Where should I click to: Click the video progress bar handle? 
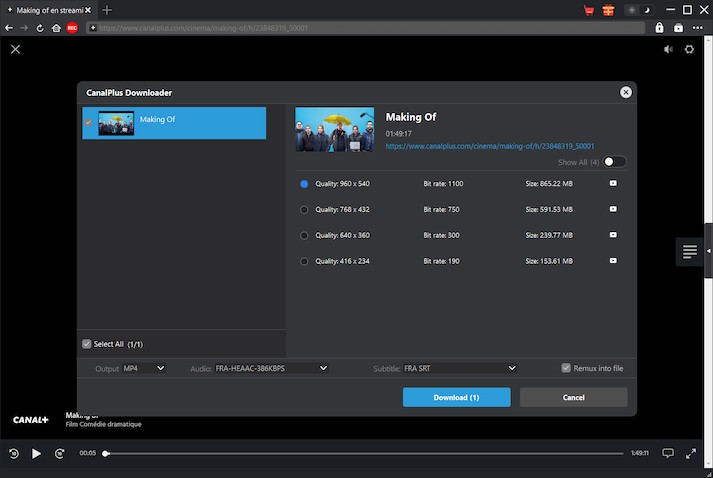[x=105, y=453]
